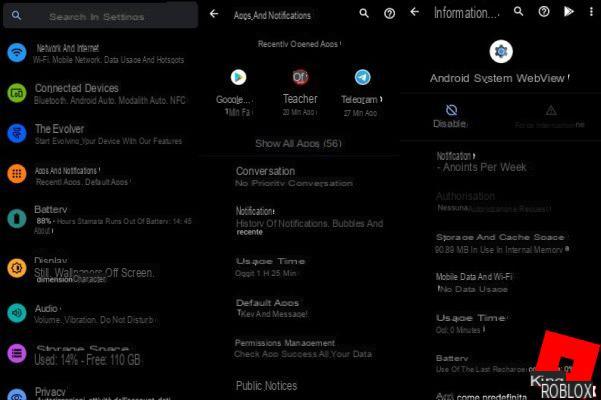601x400 pixels.
Task: Open the three-dot overflow menu
Action: (x=591, y=12)
